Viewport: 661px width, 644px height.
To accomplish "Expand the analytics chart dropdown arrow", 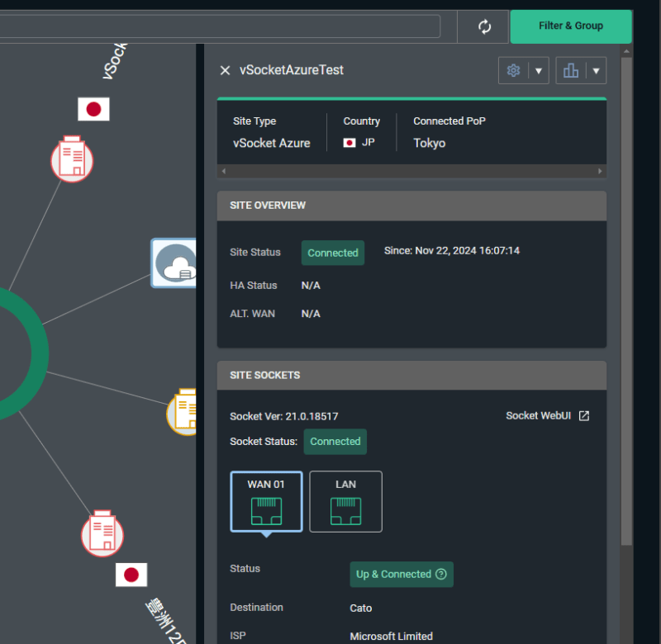I will point(596,71).
